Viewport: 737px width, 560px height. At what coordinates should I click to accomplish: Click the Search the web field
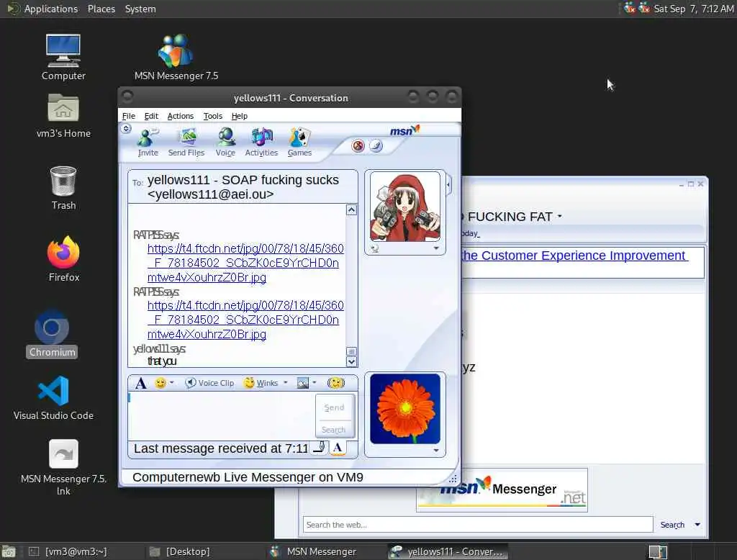point(478,524)
